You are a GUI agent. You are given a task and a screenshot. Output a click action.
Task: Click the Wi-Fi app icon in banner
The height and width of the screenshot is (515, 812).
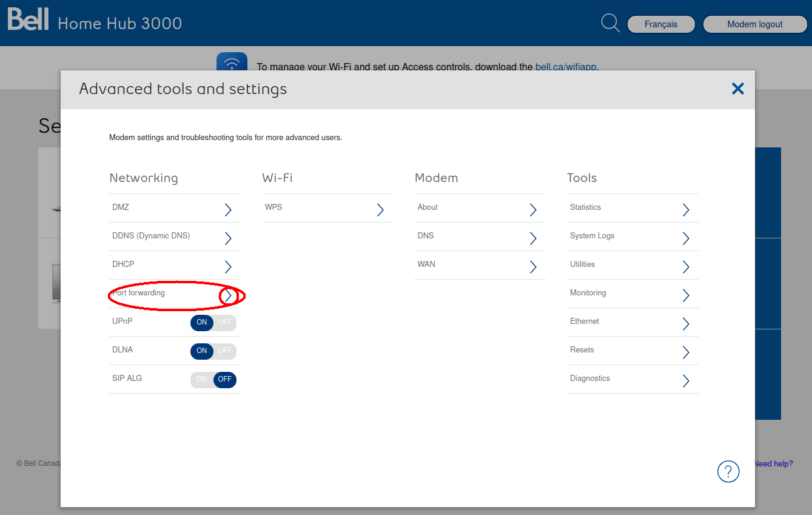click(x=232, y=61)
